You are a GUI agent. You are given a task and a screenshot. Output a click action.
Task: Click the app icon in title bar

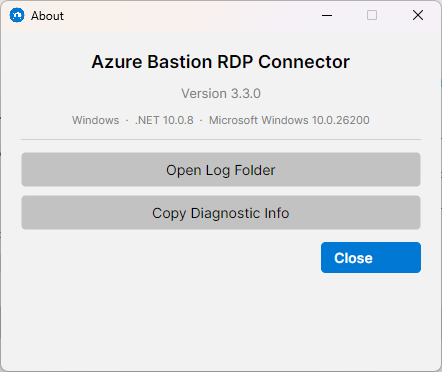pyautogui.click(x=17, y=16)
